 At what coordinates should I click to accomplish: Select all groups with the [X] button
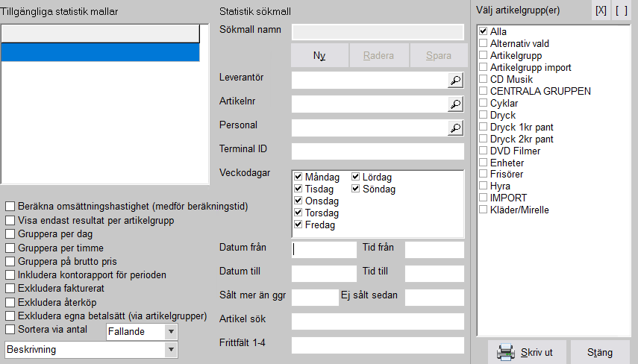click(601, 10)
